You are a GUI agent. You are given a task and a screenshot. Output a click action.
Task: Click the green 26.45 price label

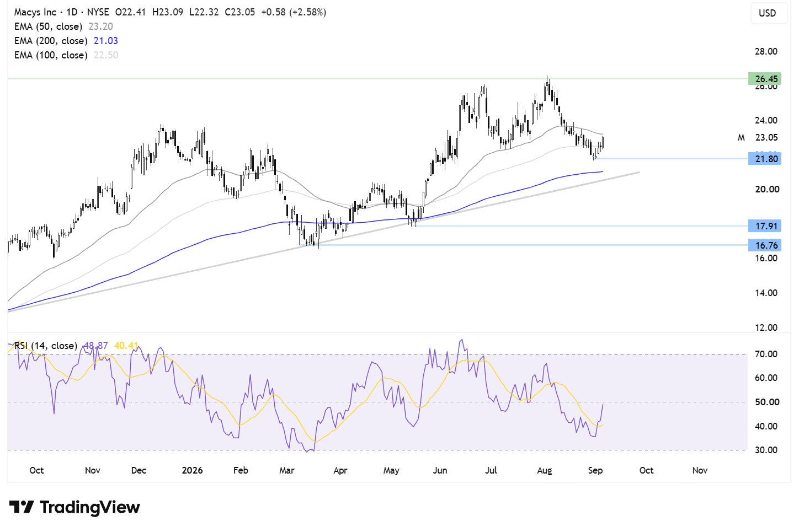coord(765,79)
